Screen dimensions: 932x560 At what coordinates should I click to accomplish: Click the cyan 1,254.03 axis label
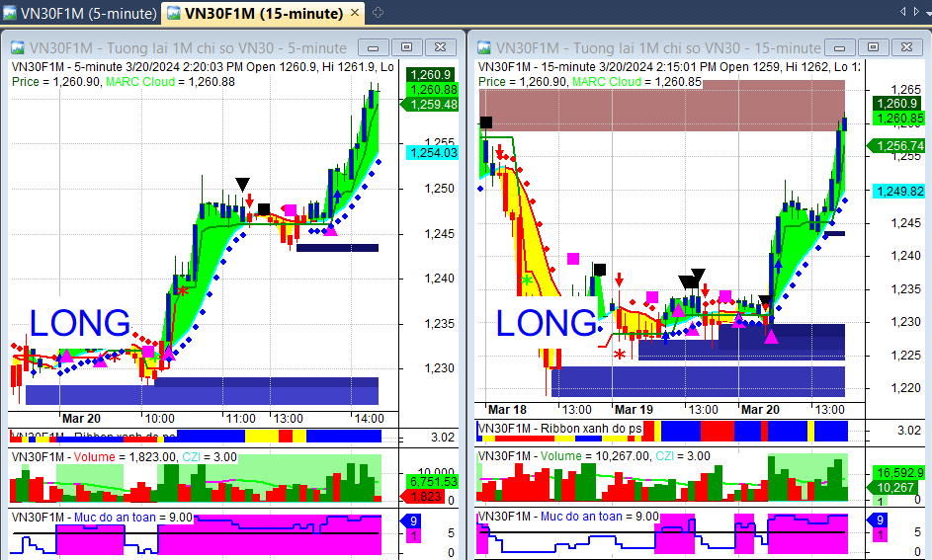432,153
